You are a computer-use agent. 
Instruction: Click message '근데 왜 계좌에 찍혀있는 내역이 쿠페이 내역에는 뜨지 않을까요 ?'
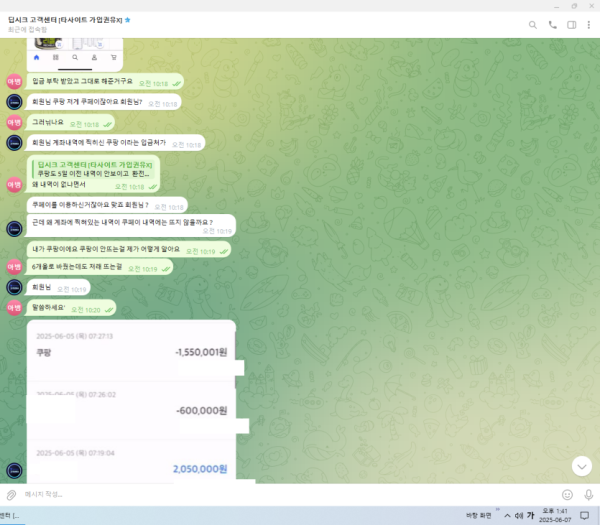[131, 225]
